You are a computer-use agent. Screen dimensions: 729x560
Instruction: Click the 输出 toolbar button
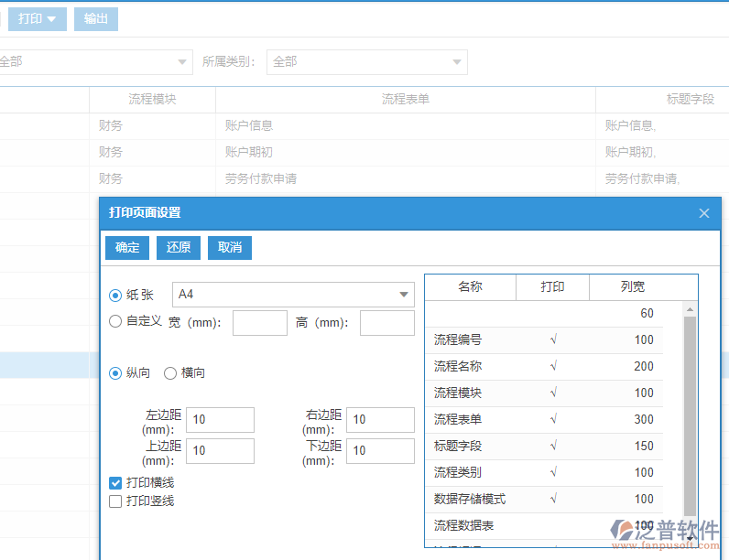click(95, 19)
